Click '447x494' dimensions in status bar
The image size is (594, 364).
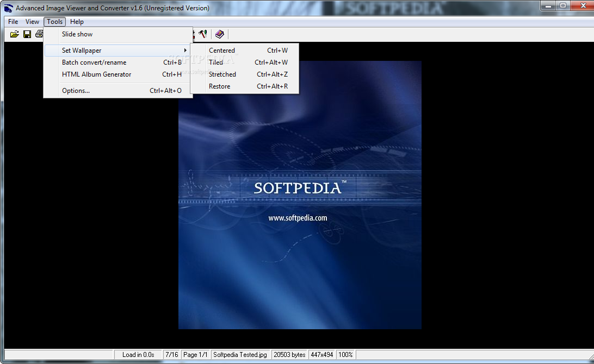pos(321,355)
